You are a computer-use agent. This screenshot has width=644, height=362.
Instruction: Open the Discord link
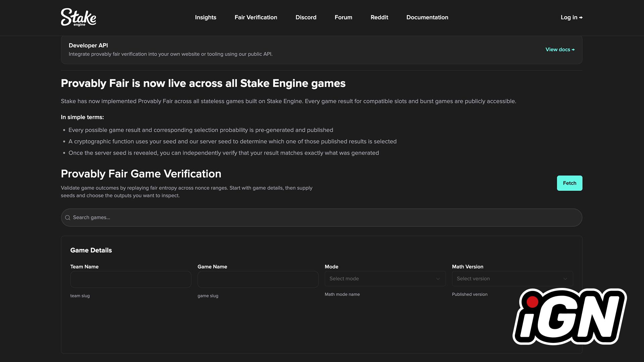[306, 17]
